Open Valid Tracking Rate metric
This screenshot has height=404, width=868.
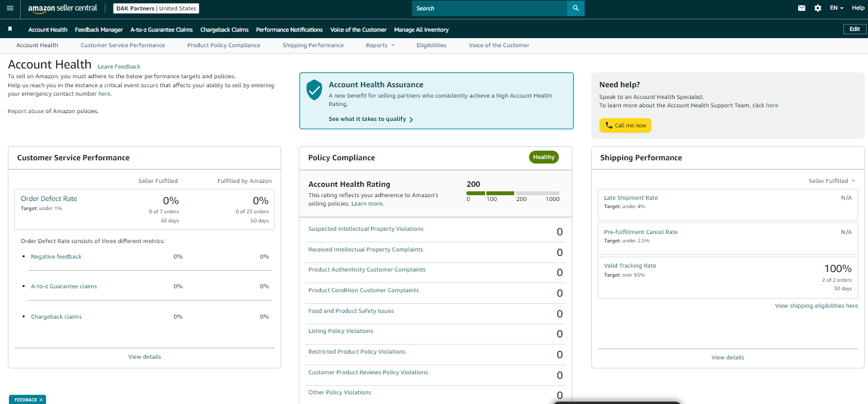tap(630, 266)
